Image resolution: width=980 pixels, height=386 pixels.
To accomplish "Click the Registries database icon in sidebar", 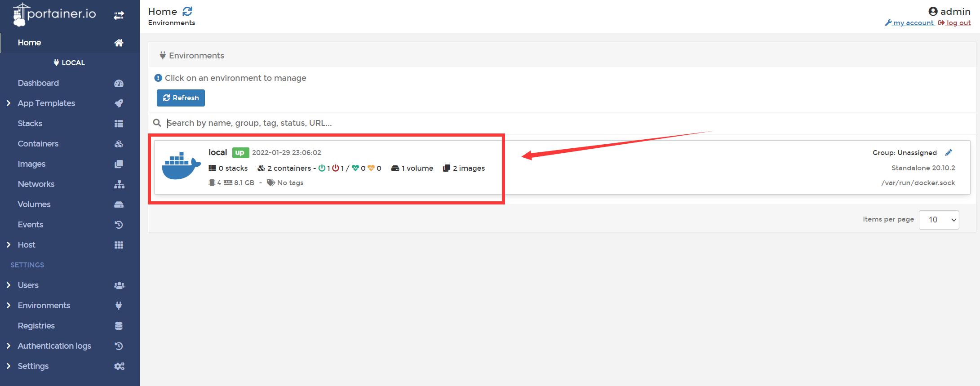I will click(x=119, y=326).
